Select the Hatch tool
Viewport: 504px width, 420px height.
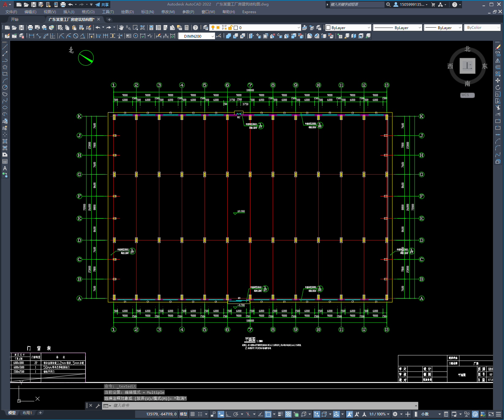[x=5, y=141]
